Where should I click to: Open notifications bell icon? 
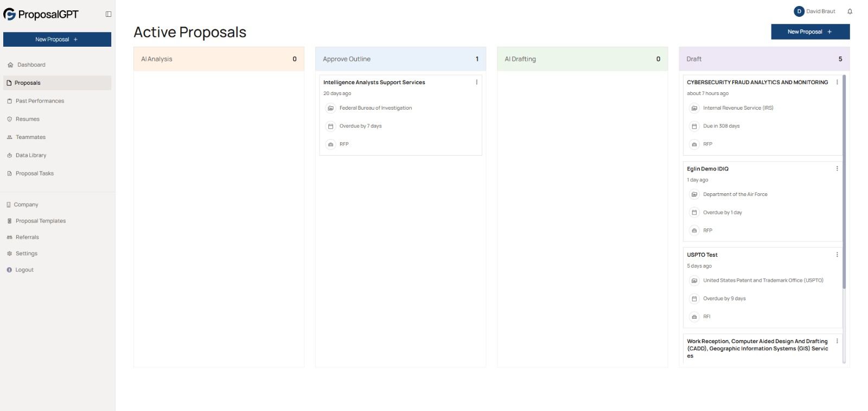click(x=850, y=11)
